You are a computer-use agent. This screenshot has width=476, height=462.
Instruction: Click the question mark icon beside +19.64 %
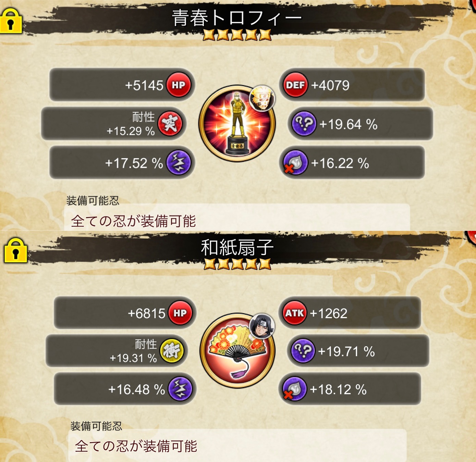click(x=304, y=124)
